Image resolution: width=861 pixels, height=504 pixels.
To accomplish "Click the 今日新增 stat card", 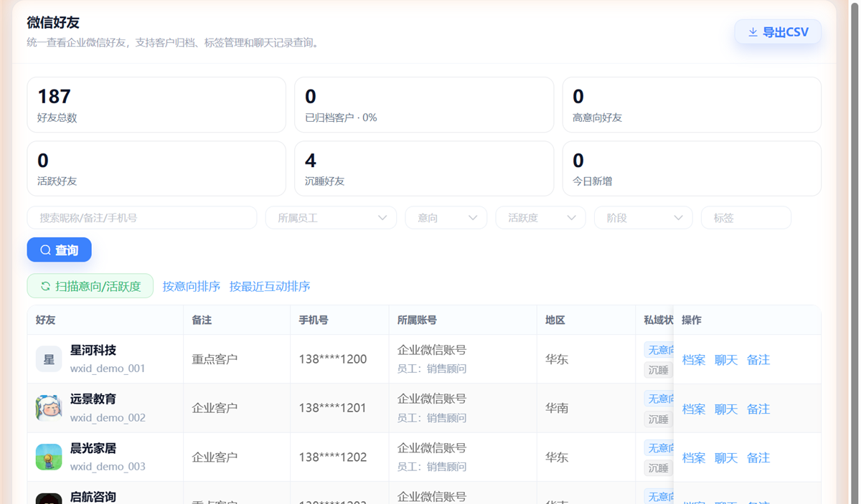I will pos(692,168).
